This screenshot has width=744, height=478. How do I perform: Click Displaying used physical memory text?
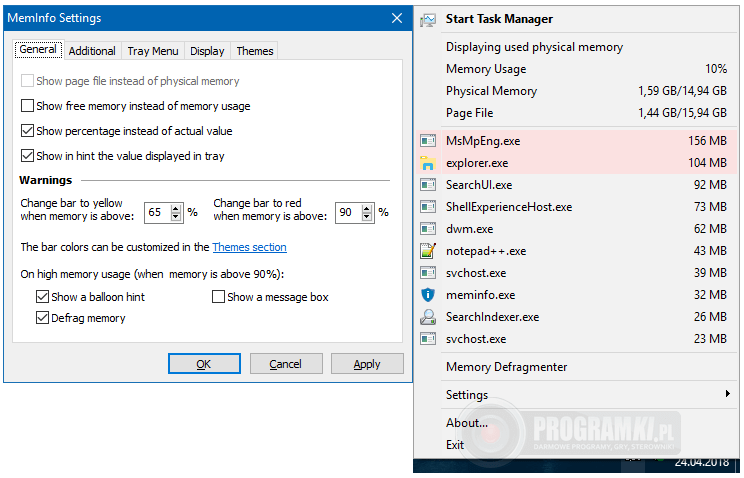coord(534,47)
